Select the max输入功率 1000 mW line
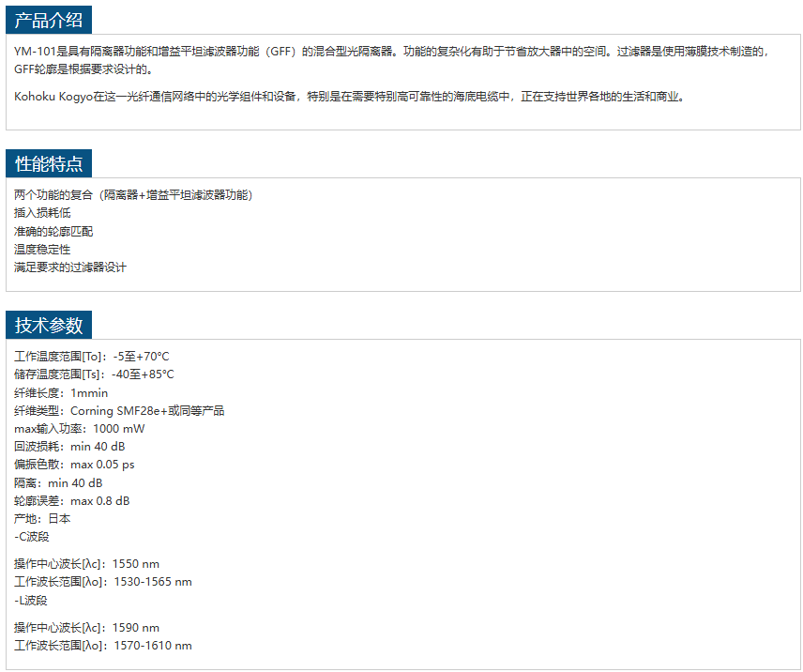The height and width of the screenshot is (672, 803). 80,428
